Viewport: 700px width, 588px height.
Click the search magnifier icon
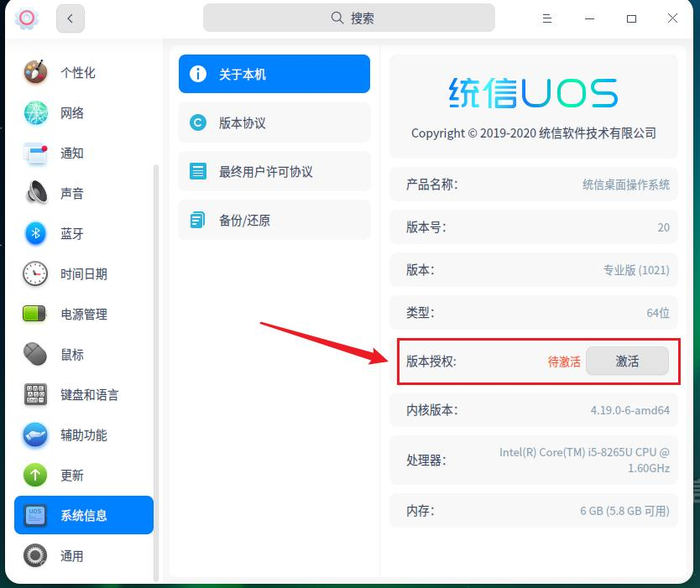click(x=337, y=18)
